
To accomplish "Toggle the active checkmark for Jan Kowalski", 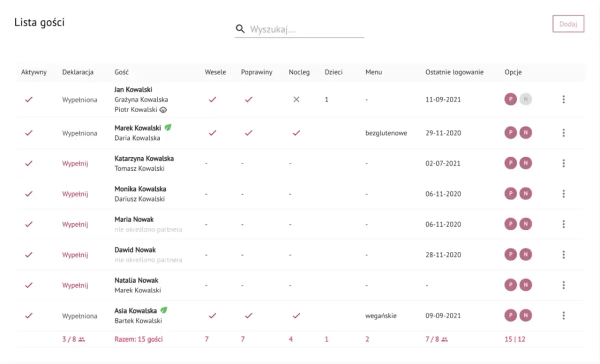I will point(28,99).
